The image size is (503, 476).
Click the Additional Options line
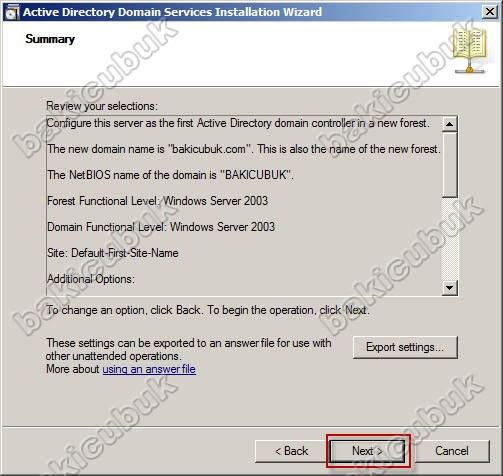(x=91, y=279)
